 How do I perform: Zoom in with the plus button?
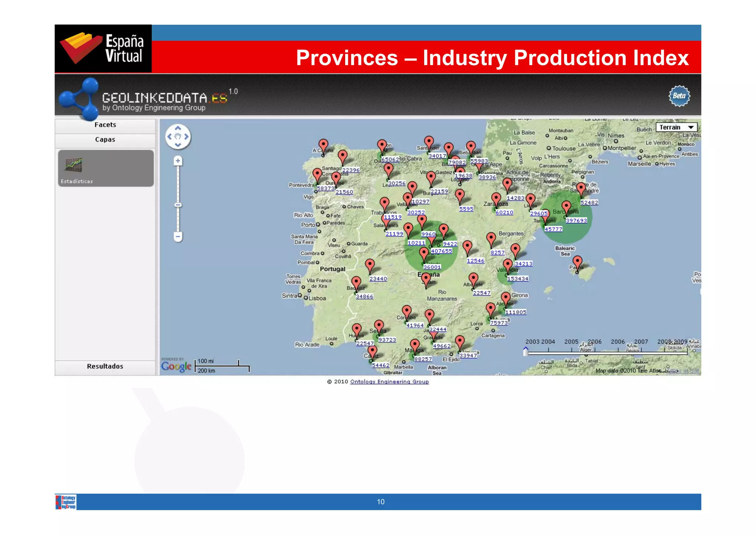coord(178,161)
